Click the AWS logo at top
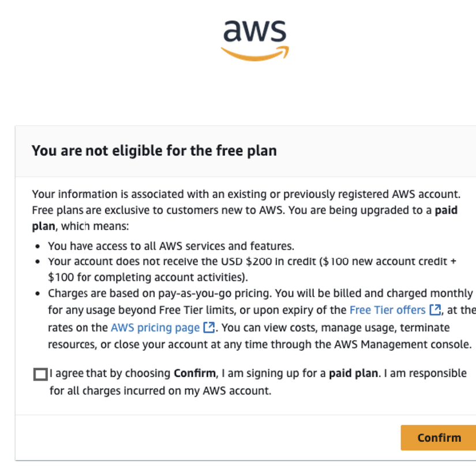This screenshot has height=466, width=476. pyautogui.click(x=254, y=40)
